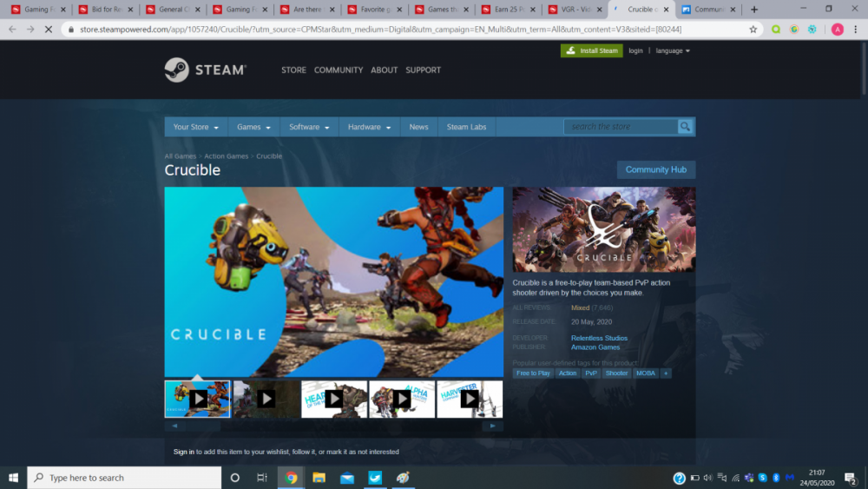Select the PvP tag
868x489 pixels.
tap(591, 373)
